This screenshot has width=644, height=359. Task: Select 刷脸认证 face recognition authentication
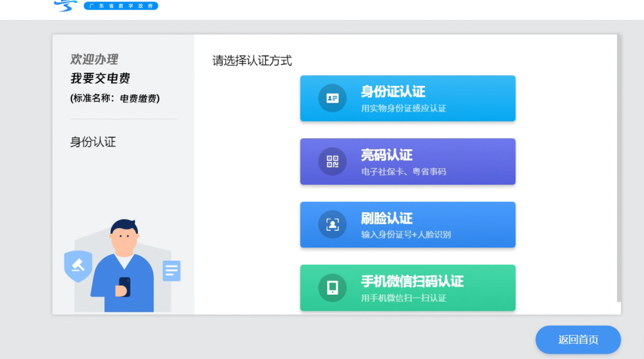pyautogui.click(x=417, y=224)
